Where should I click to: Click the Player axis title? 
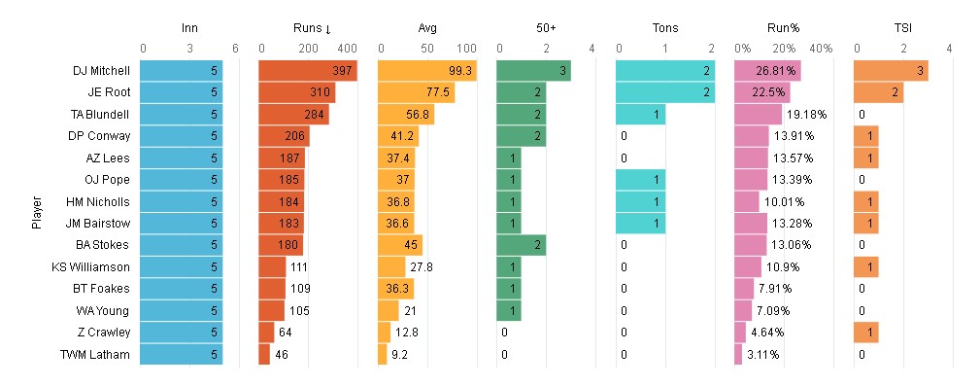[37, 213]
